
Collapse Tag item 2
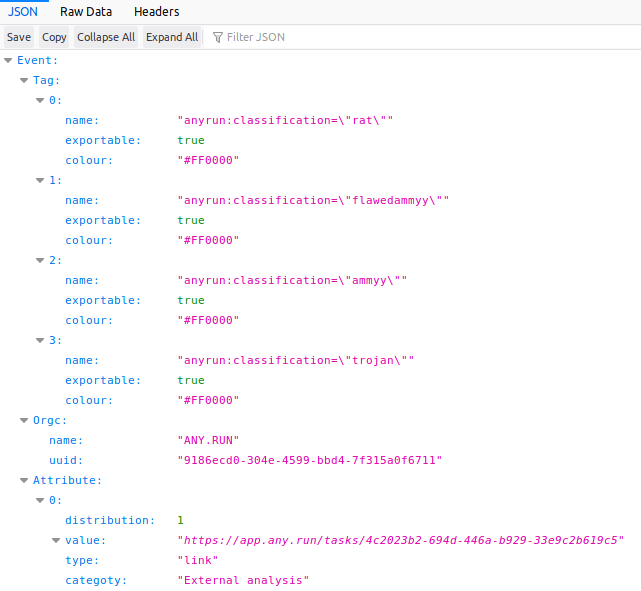[x=40, y=260]
